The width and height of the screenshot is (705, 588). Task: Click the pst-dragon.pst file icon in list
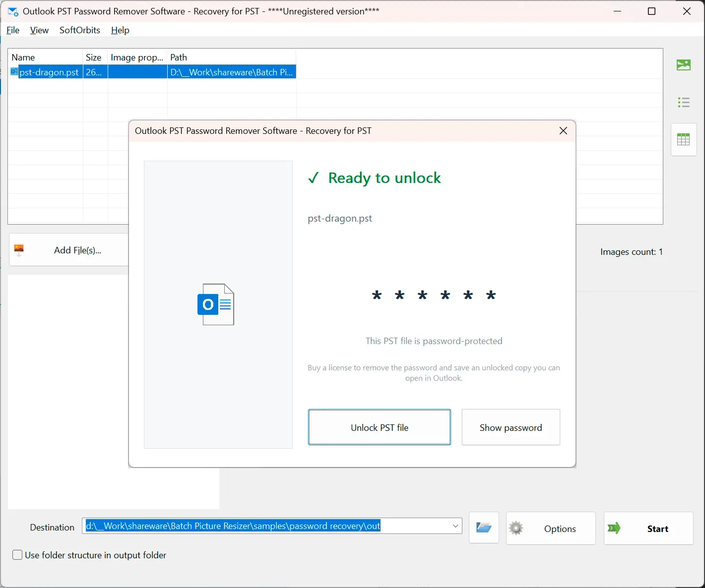[14, 72]
